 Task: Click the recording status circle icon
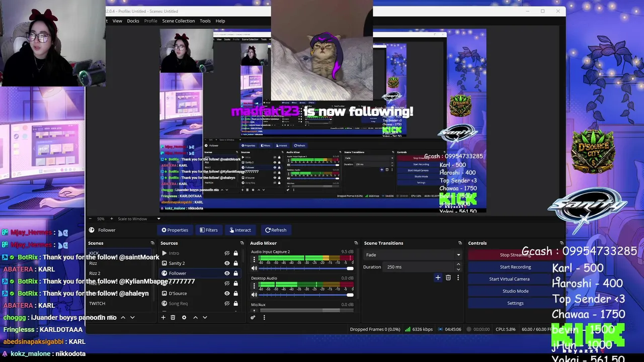pos(469,329)
